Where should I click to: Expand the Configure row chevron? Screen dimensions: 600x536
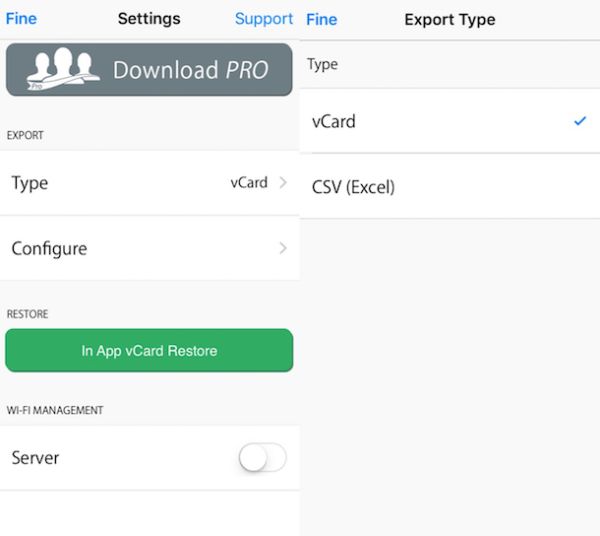click(283, 248)
